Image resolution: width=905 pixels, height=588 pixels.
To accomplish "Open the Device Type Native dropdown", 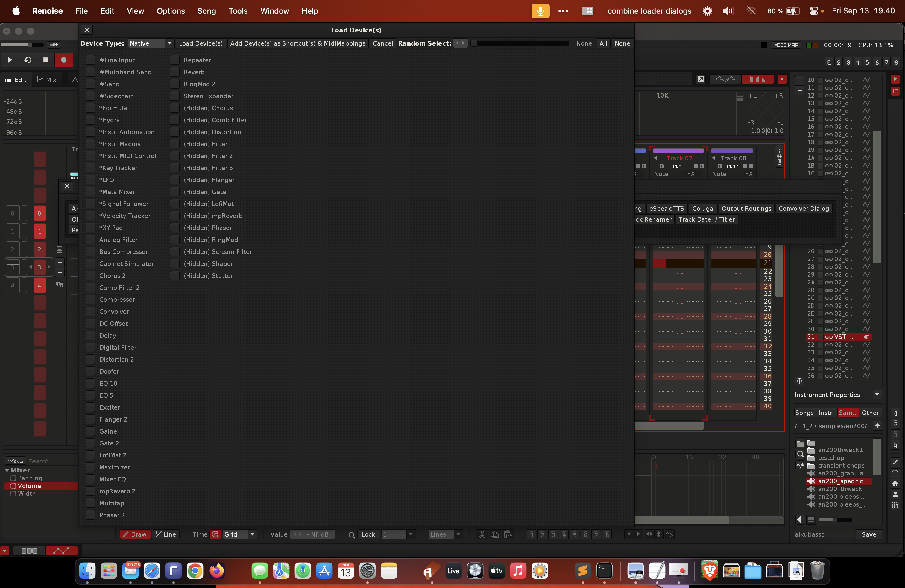I will [151, 43].
